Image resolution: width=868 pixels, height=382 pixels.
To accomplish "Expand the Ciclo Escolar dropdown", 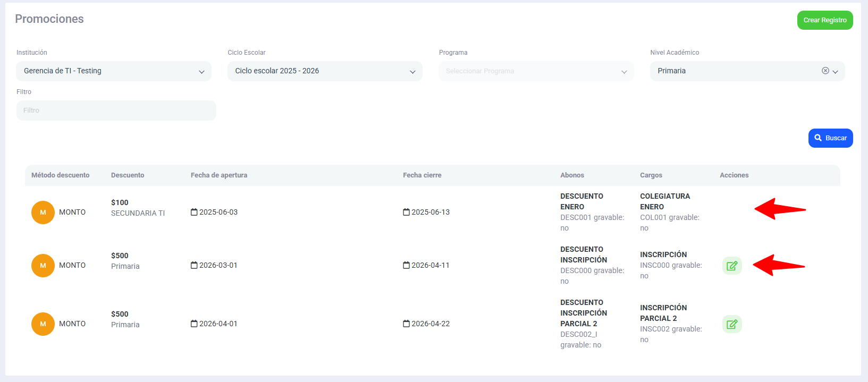I will pos(325,71).
